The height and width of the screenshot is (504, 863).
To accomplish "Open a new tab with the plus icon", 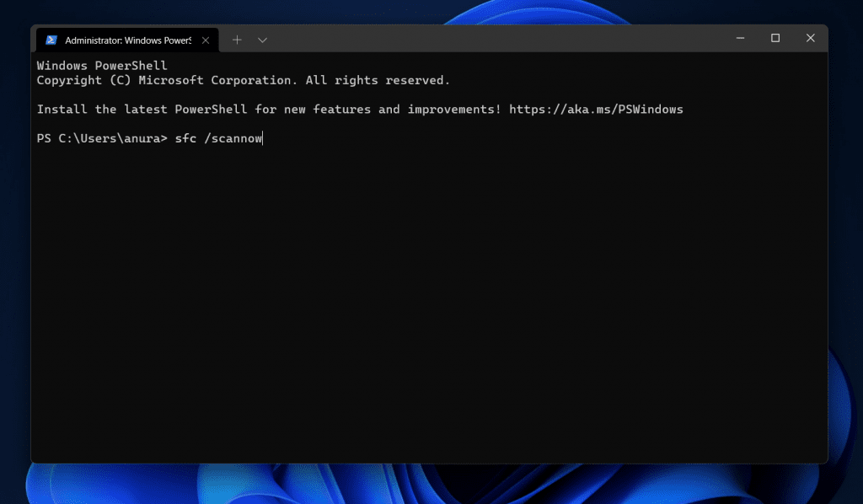I will point(237,39).
